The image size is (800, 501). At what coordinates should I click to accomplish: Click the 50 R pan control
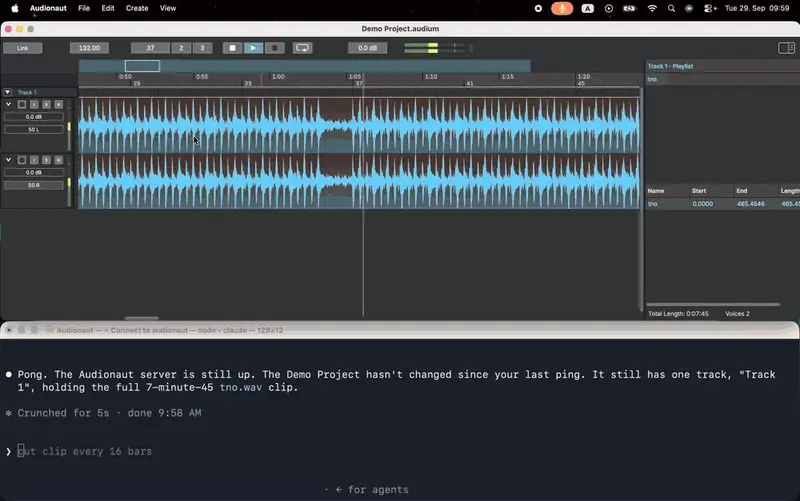click(x=34, y=185)
